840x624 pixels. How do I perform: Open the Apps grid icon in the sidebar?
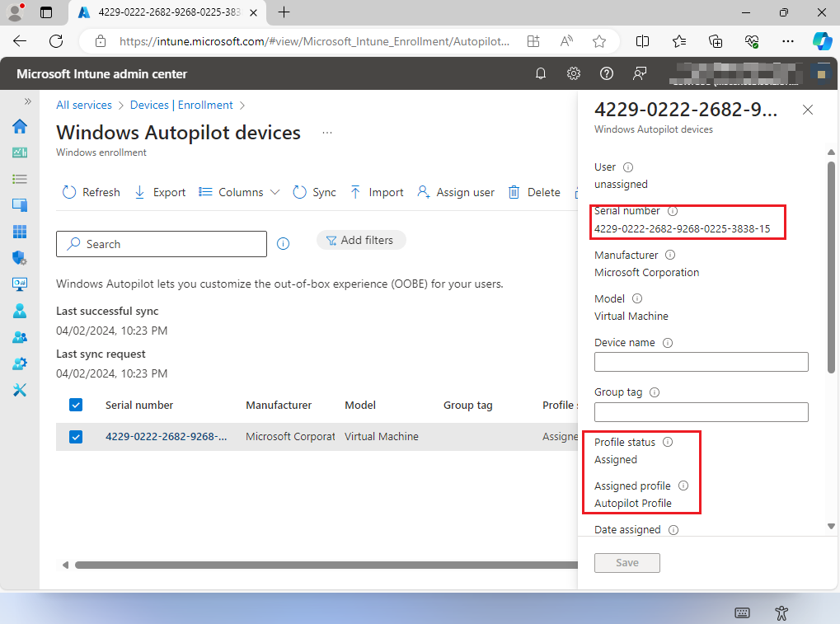[x=20, y=232]
